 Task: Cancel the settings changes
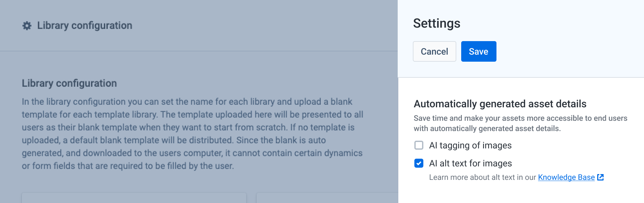pos(434,51)
